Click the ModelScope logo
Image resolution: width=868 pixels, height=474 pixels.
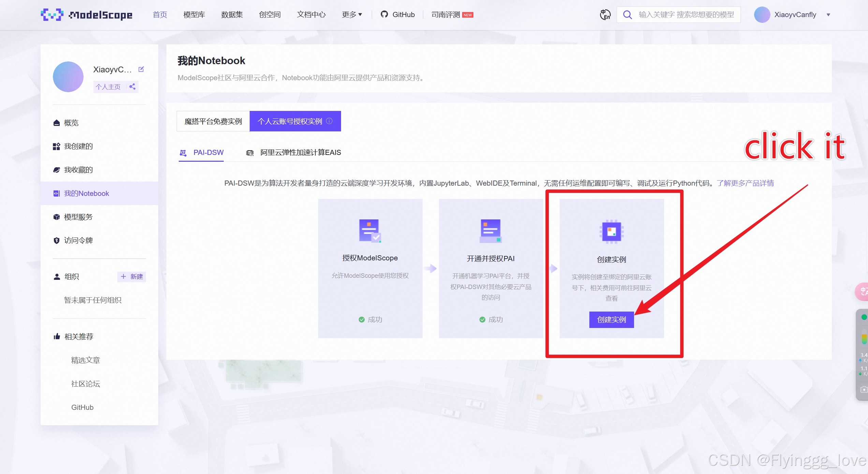click(86, 15)
